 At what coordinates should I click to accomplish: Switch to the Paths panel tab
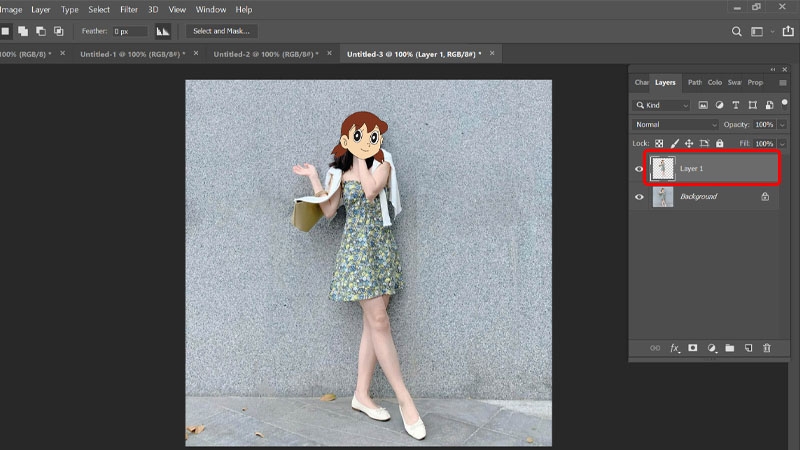click(x=694, y=82)
